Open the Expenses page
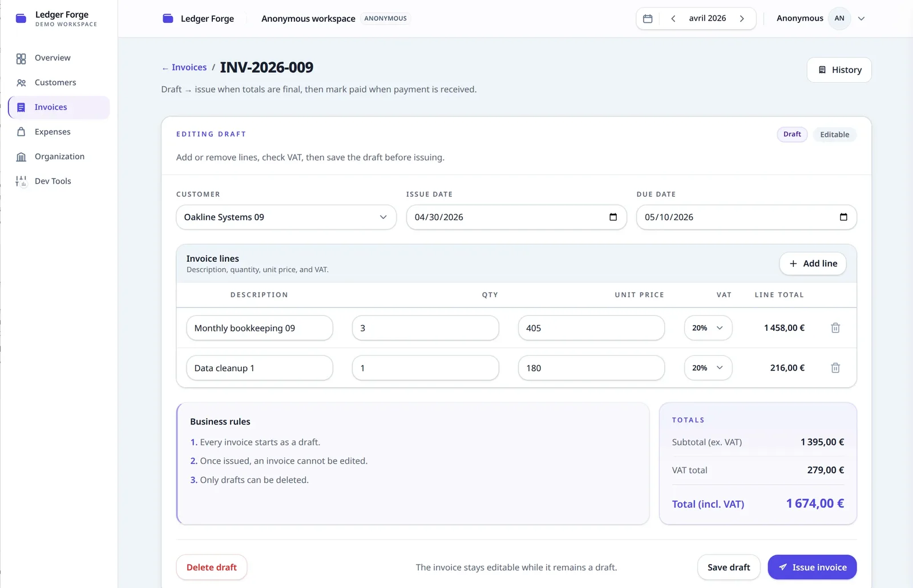 pos(59,132)
